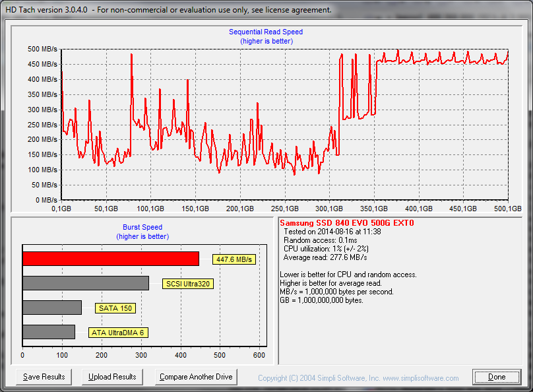
Task: Click the ATA UltraDMA 6 yellow label
Action: (x=118, y=333)
